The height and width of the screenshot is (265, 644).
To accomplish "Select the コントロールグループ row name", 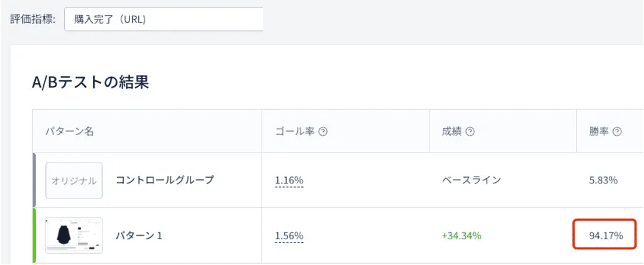I will [165, 180].
